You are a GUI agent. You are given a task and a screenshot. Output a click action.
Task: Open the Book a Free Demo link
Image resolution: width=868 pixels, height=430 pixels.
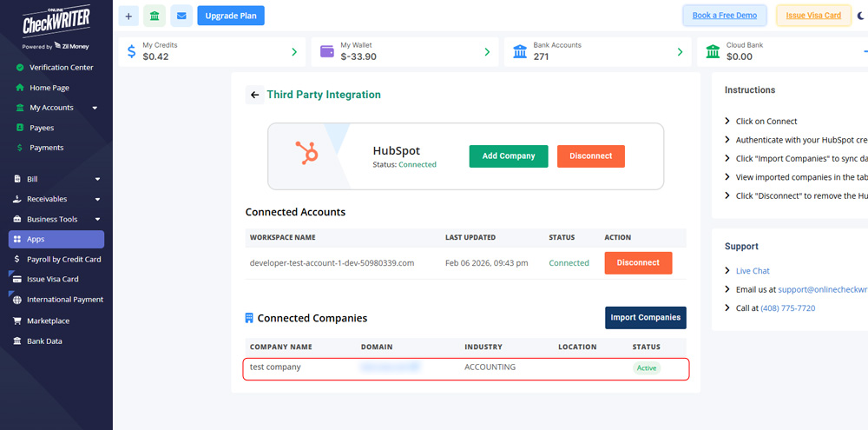tap(725, 16)
